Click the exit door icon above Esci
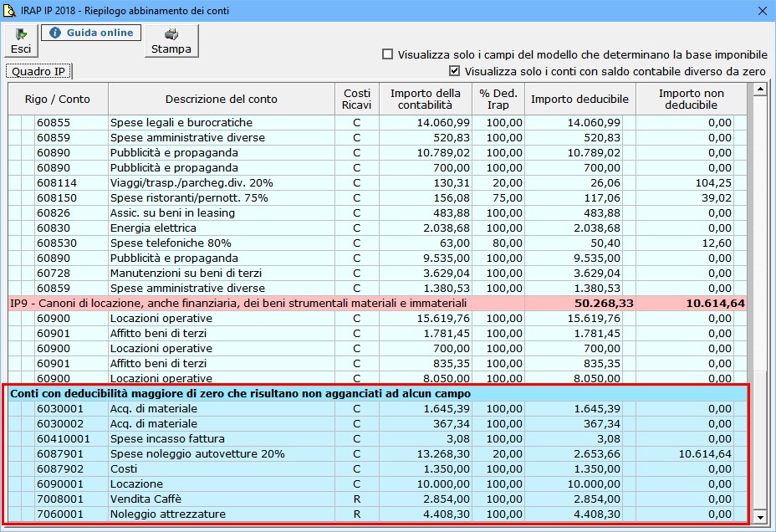 (21, 34)
